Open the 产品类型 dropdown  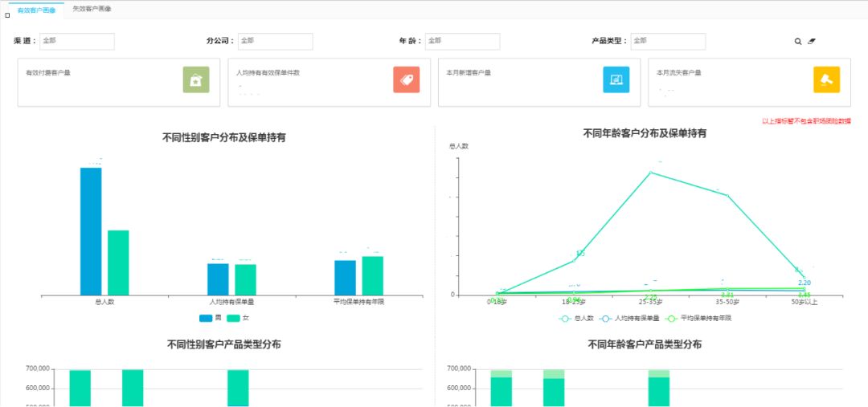668,41
